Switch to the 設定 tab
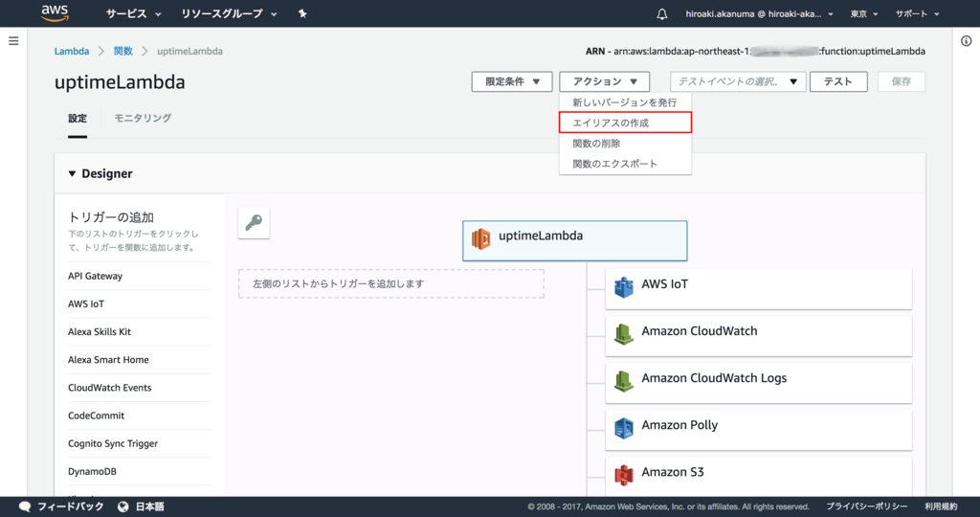This screenshot has width=980, height=517. [x=78, y=118]
